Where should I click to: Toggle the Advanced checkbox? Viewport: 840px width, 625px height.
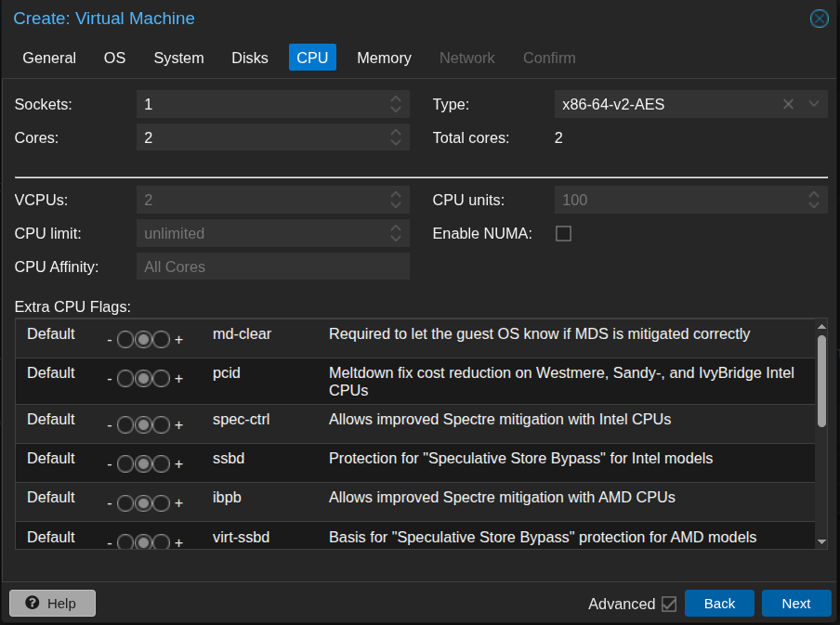[x=669, y=604]
